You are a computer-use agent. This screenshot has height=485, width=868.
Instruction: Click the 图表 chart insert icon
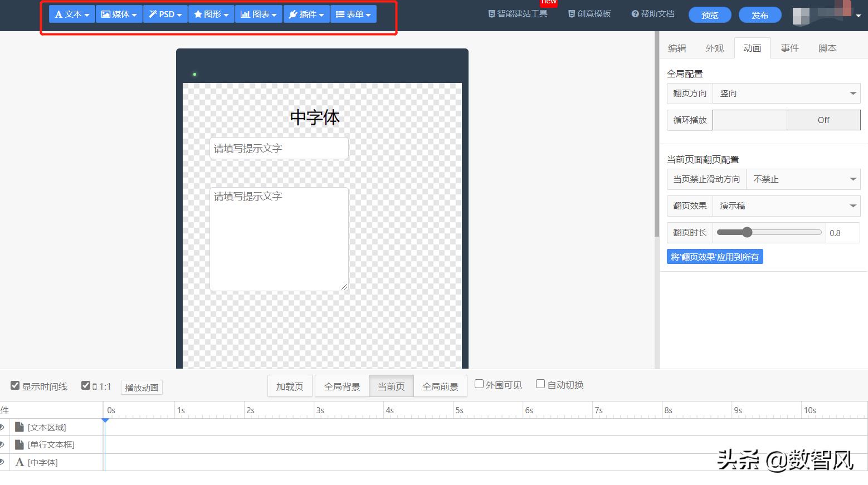[259, 14]
